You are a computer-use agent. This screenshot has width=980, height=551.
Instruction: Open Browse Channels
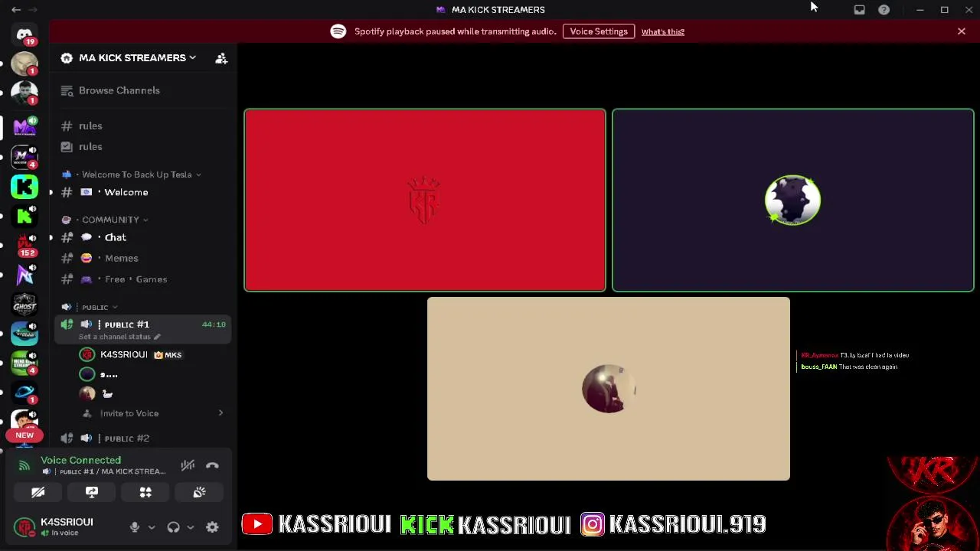[x=143, y=90]
